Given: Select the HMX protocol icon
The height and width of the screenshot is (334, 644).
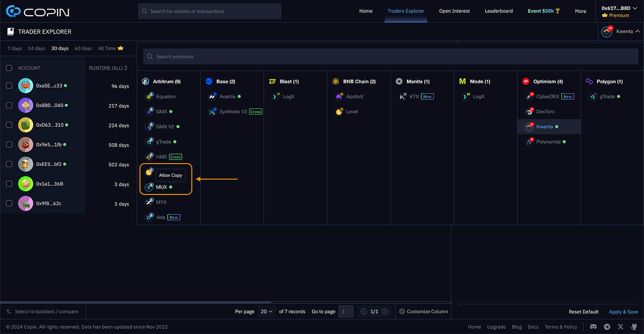Looking at the screenshot, I should (149, 157).
